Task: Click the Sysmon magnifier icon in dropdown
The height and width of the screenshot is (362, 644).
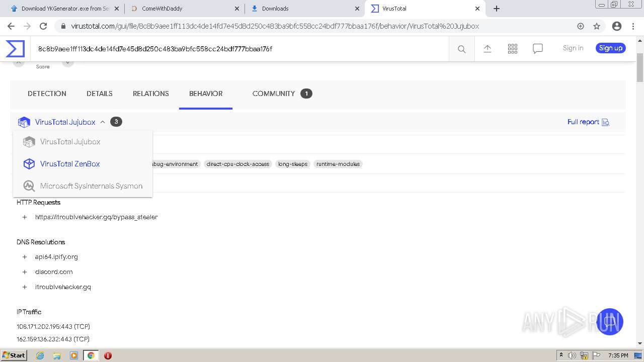Action: point(29,186)
